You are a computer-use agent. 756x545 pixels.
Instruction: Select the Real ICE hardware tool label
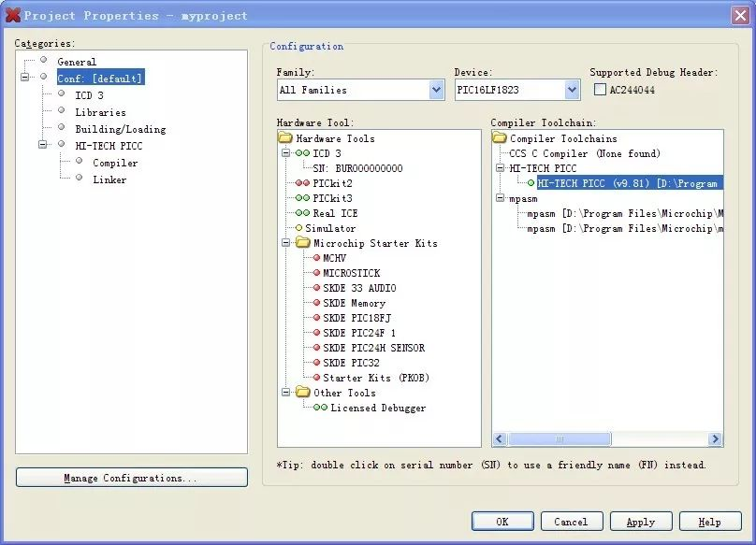(x=335, y=213)
